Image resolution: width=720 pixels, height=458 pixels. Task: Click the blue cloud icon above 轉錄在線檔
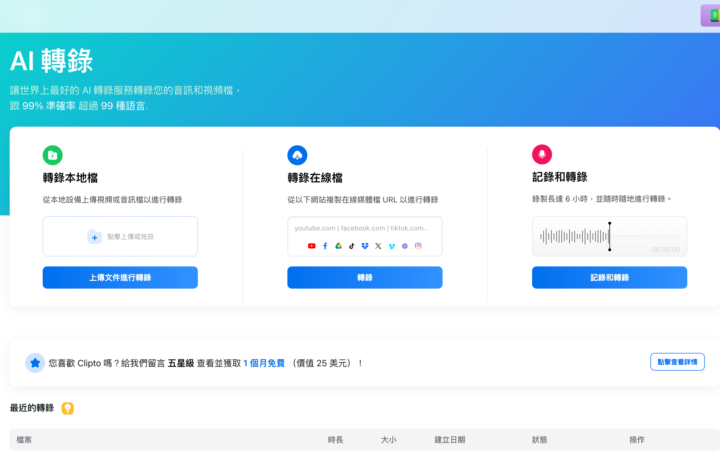(x=297, y=155)
